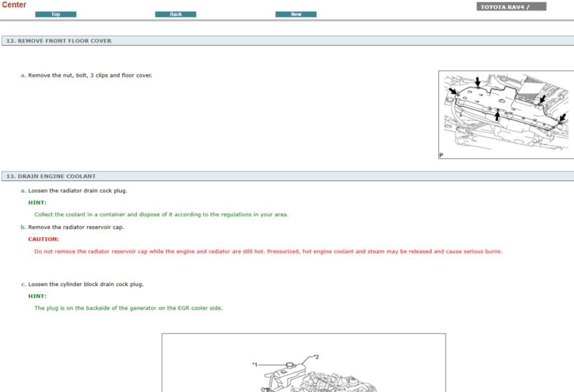Viewport: 574px width, 392px height.
Task: Click the red hot coolant burn warning
Action: pyautogui.click(x=268, y=252)
